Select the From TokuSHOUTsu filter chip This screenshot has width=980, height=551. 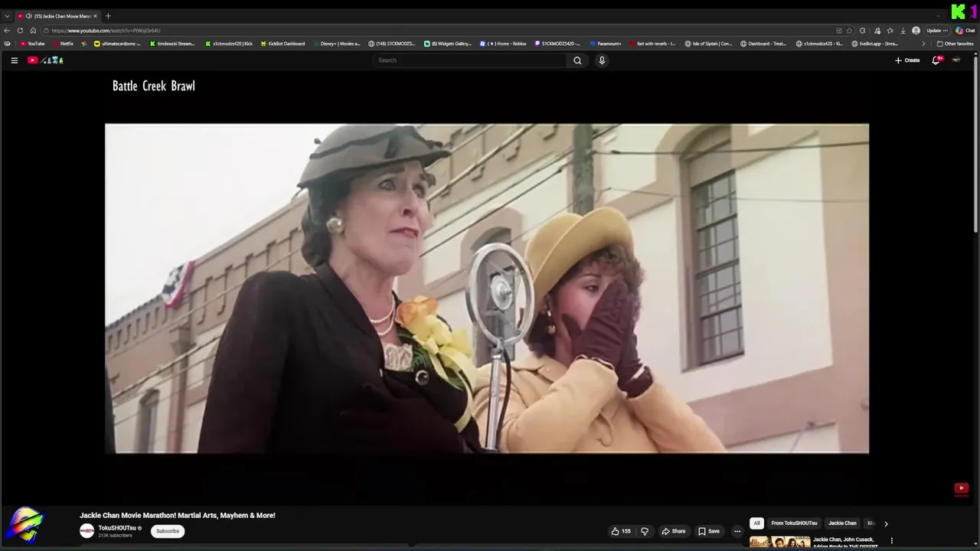click(x=794, y=523)
